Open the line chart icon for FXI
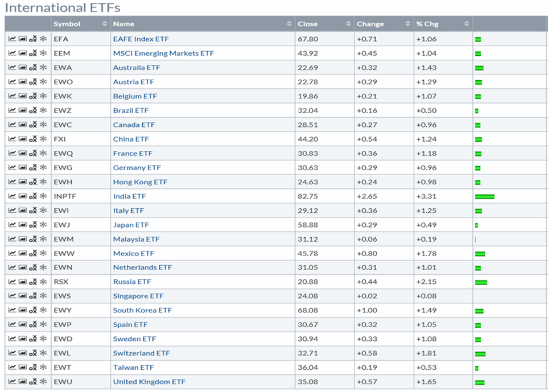Viewport: 548px width, 392px height. 12,139
